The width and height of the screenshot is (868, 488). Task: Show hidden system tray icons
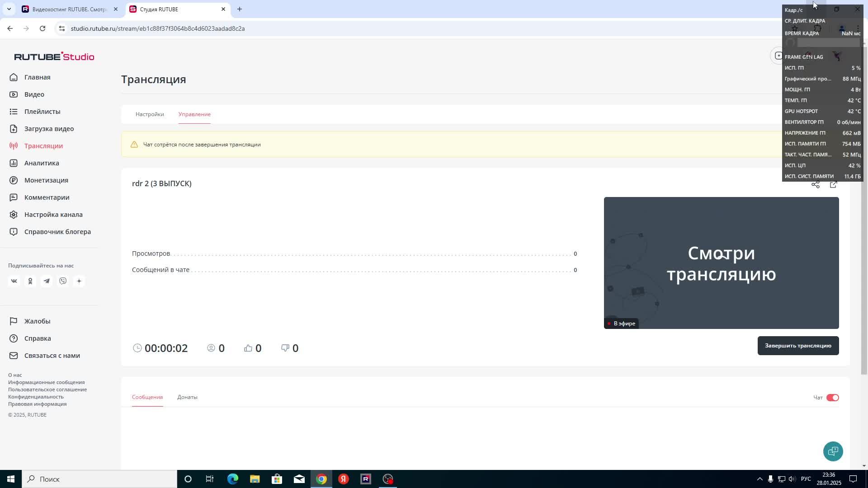[x=759, y=479]
